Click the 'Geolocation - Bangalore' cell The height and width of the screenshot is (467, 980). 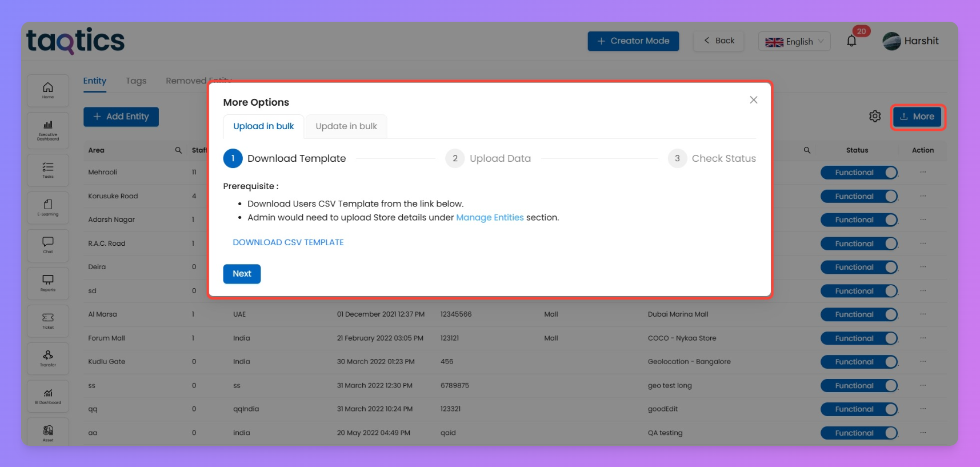click(689, 362)
